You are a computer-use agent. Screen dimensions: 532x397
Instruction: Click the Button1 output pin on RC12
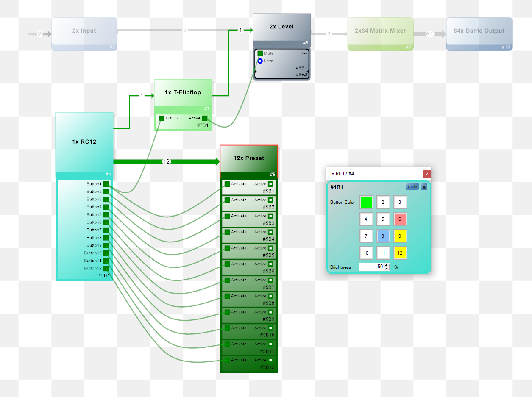click(x=106, y=184)
